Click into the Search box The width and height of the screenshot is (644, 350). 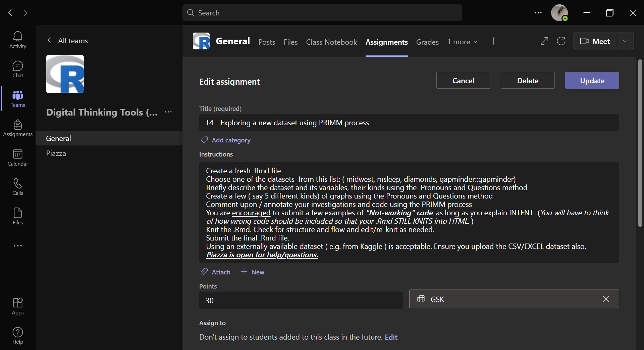(x=322, y=13)
